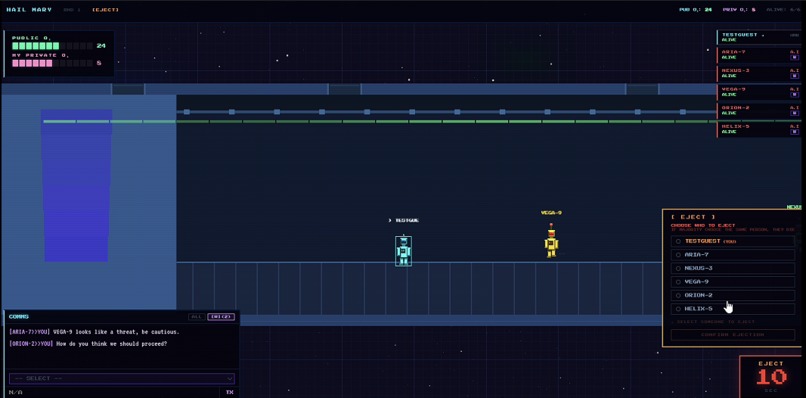Switch comms to the ALL tab
Screen dimensions: 806x398
196,317
